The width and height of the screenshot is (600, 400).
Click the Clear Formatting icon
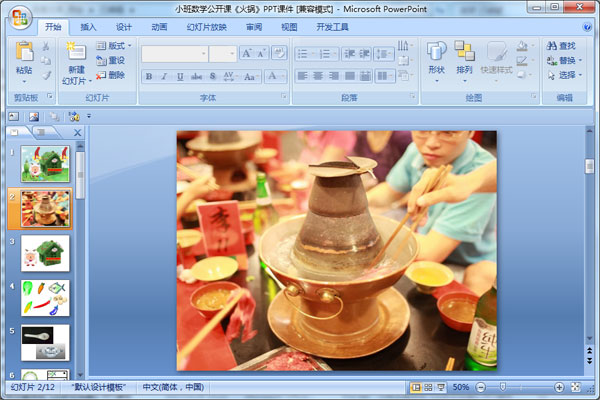279,53
